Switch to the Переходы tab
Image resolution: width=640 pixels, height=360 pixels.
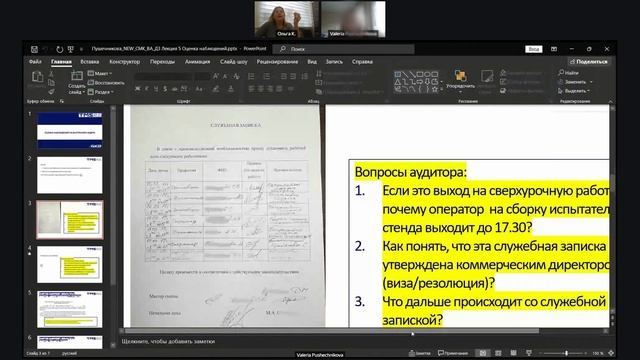pos(162,62)
